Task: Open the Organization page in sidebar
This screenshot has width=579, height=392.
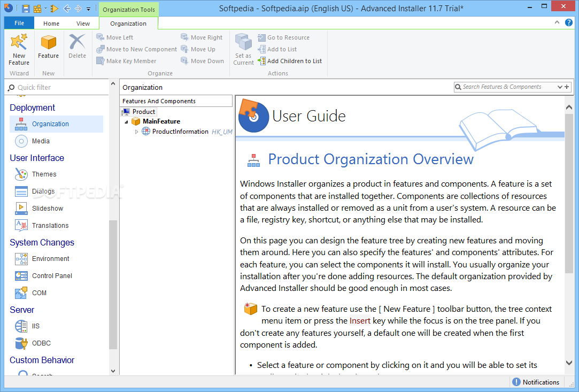Action: [x=57, y=124]
